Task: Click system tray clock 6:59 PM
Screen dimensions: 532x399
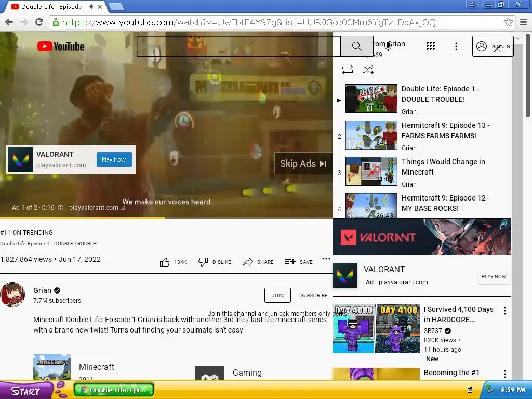Action: [x=513, y=390]
